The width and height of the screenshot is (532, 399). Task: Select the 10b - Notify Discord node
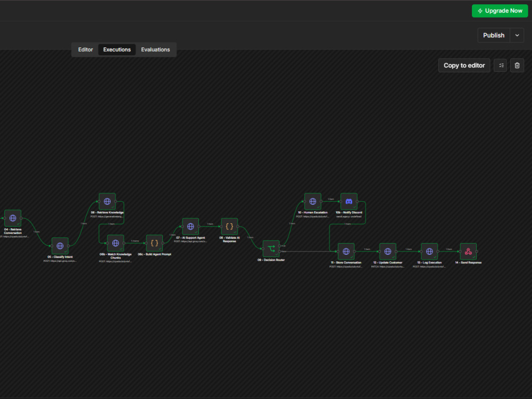click(349, 202)
